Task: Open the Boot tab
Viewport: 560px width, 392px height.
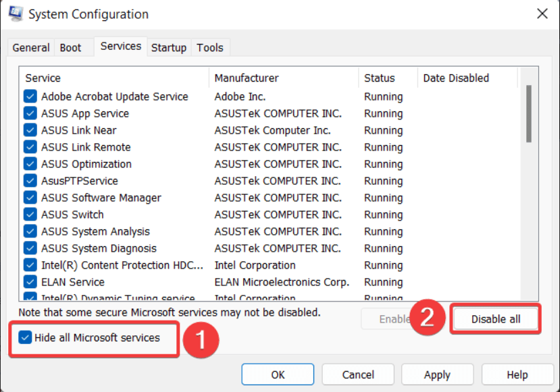Action: click(x=69, y=47)
